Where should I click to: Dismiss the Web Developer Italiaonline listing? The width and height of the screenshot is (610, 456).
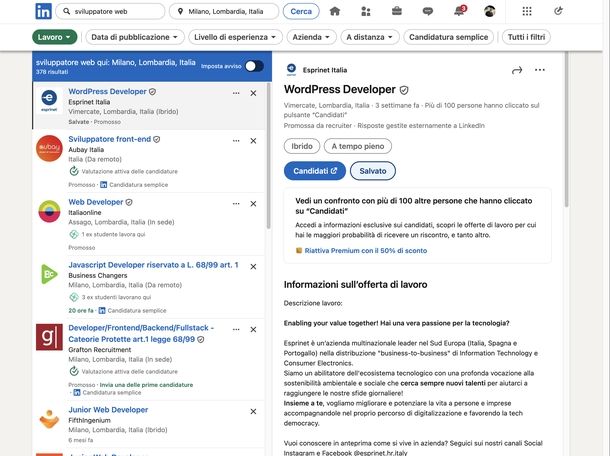[253, 204]
